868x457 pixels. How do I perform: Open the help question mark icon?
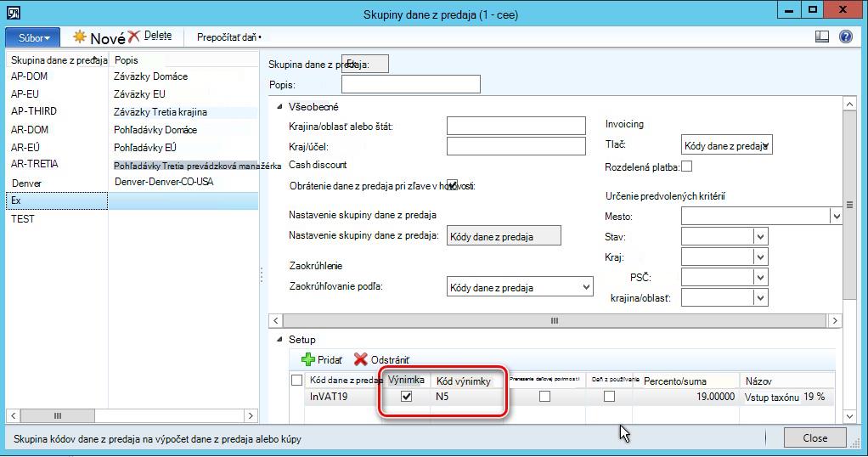pos(846,37)
